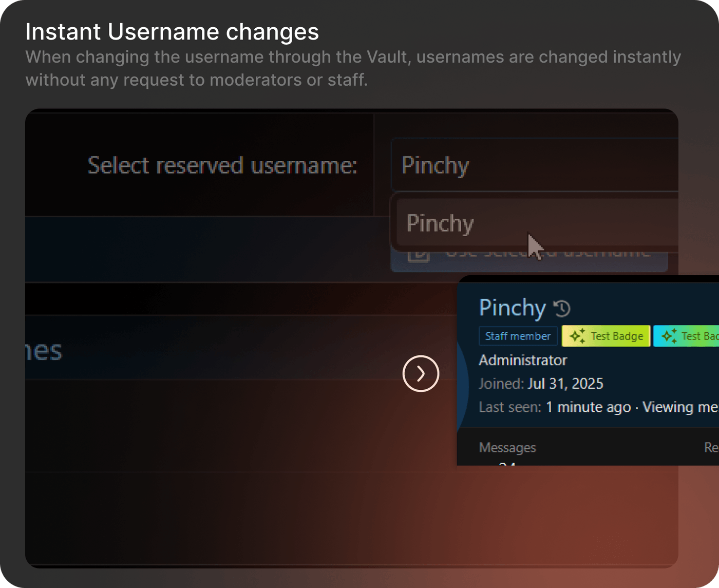Click the sparkle icon on yellow Test Badge

pos(577,336)
